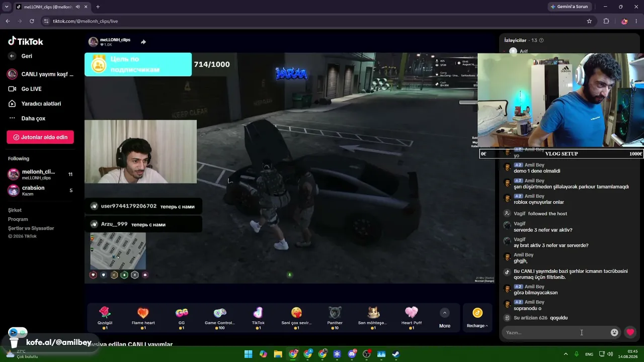
Task: Click the ENG language indicator in taskbar
Action: 589,354
